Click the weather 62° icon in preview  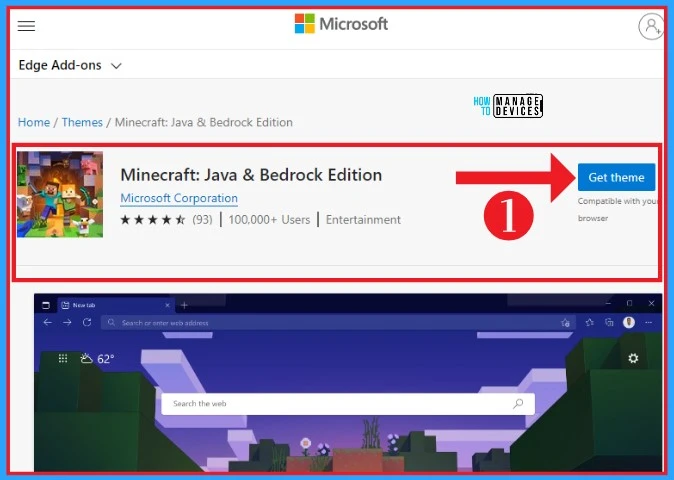[98, 358]
